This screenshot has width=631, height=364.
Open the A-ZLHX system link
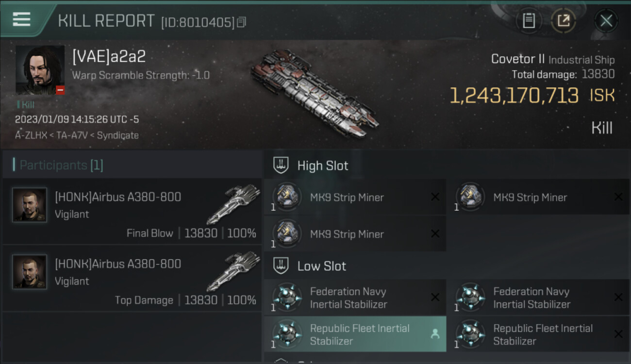click(31, 135)
